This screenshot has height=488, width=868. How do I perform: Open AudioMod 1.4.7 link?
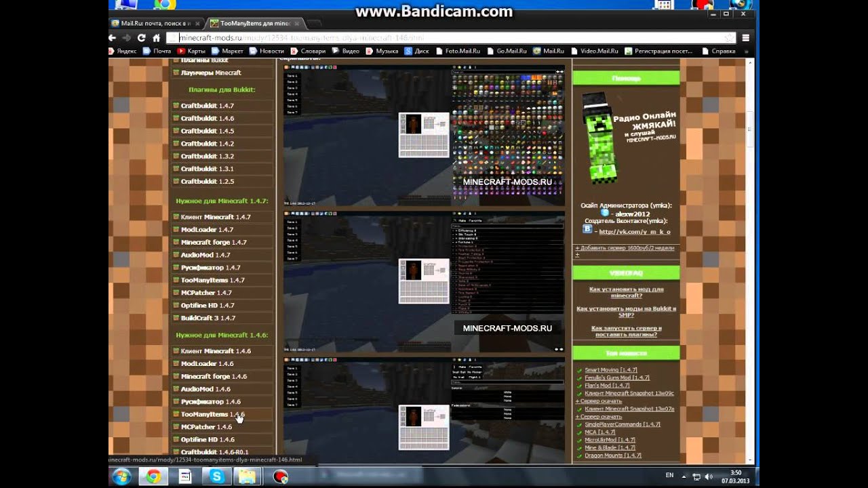(x=205, y=255)
